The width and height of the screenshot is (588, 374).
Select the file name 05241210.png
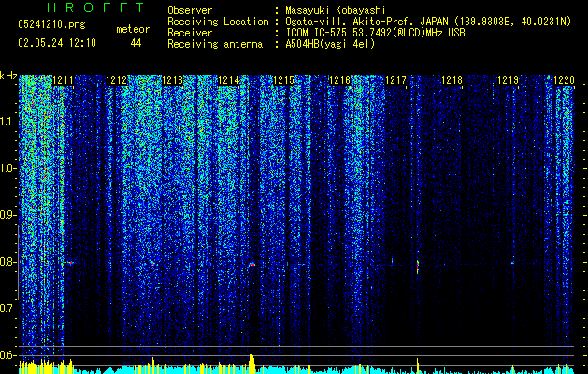(51, 24)
